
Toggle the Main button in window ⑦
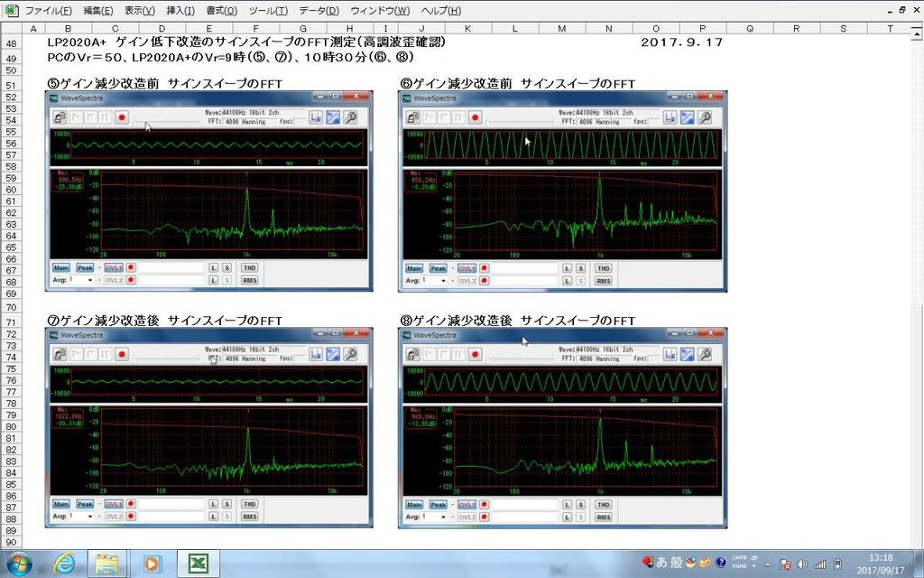61,504
